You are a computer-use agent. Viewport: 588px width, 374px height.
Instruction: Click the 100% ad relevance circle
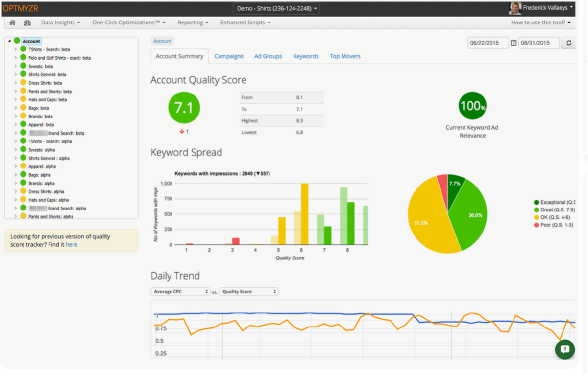[472, 105]
